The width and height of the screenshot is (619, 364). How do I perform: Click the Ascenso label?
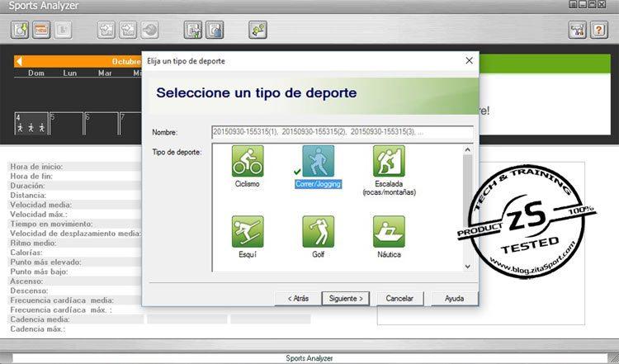[26, 281]
